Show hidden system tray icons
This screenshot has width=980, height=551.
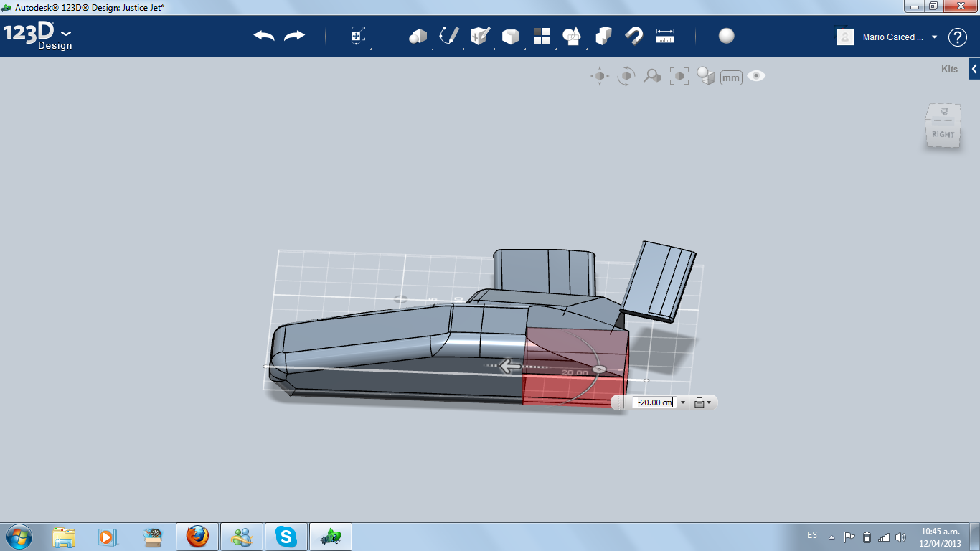[831, 537]
